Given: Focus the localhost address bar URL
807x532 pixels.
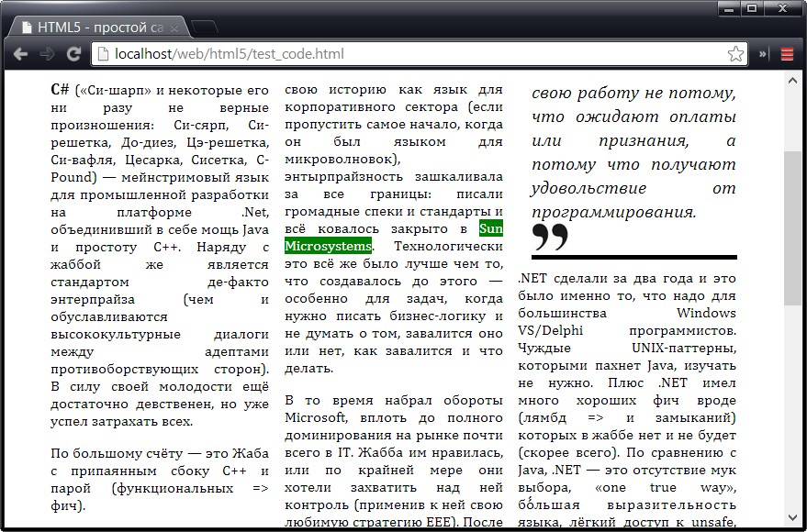Looking at the screenshot, I should point(229,53).
